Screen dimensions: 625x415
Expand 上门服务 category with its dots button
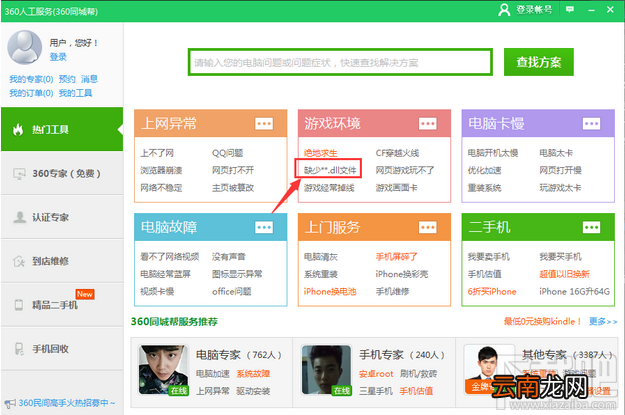[x=428, y=227]
